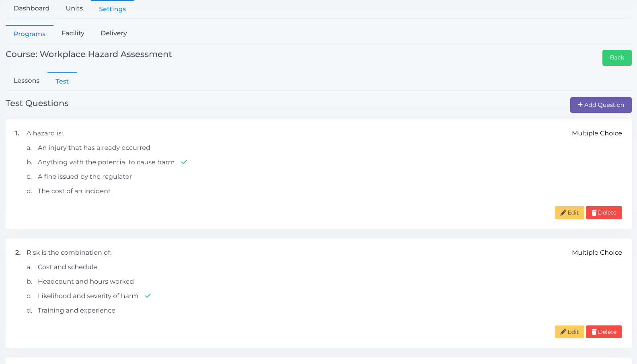Click the green Back button

tap(617, 58)
